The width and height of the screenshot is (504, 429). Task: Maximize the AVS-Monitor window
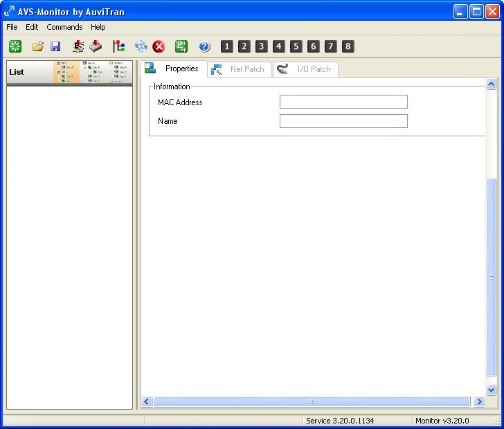pos(477,12)
